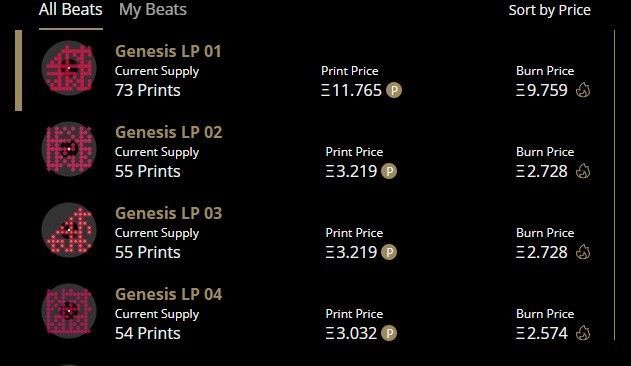Click the burn flame icon for Genesis LP 01
Screen dimensions: 631x366
tap(583, 90)
